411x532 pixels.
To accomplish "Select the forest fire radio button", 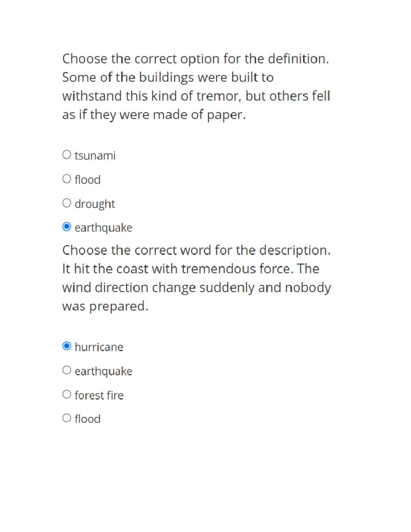I will [67, 394].
